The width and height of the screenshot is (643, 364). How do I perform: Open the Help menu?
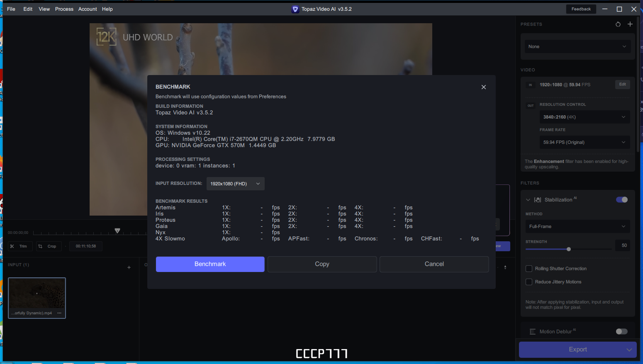tap(107, 9)
